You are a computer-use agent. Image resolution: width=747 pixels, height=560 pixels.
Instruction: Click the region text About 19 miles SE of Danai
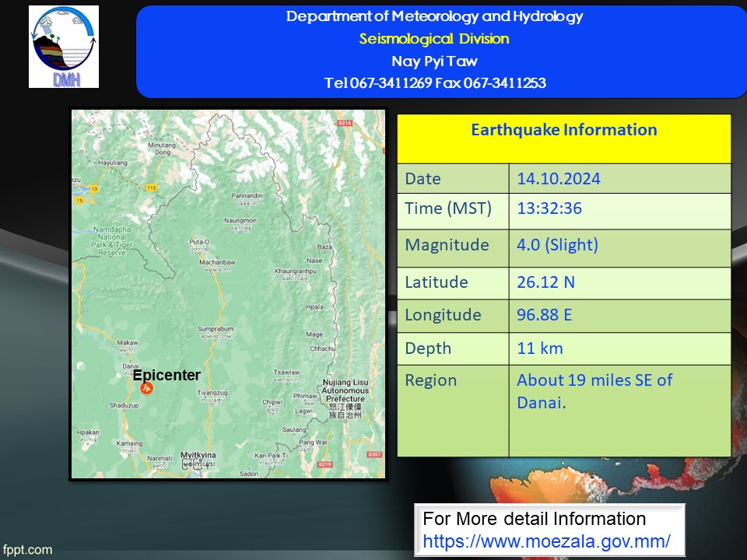click(x=594, y=391)
